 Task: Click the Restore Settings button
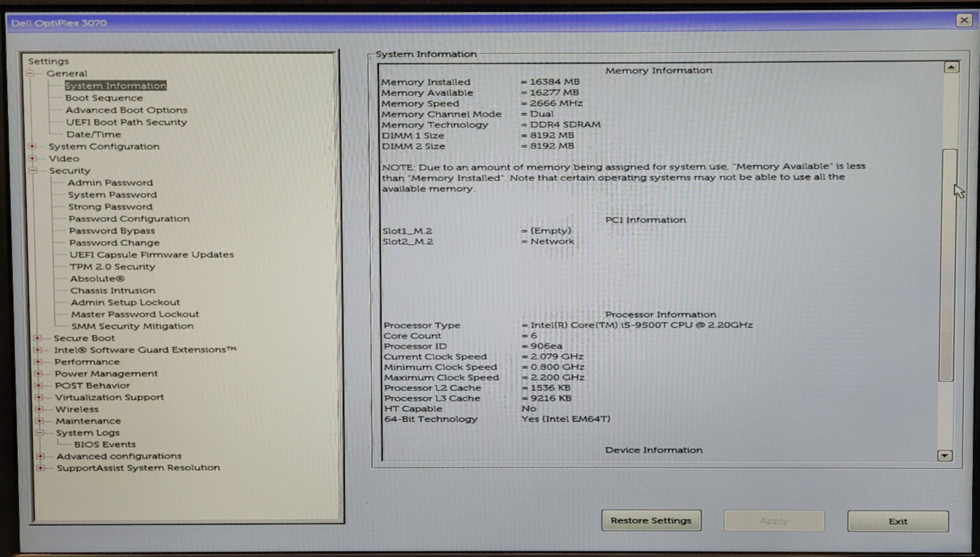[x=651, y=521]
